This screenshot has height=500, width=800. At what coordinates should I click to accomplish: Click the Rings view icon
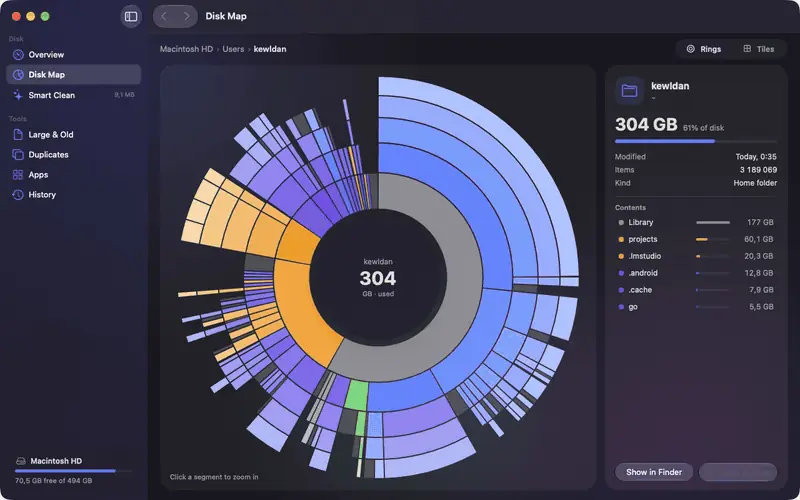pos(690,49)
